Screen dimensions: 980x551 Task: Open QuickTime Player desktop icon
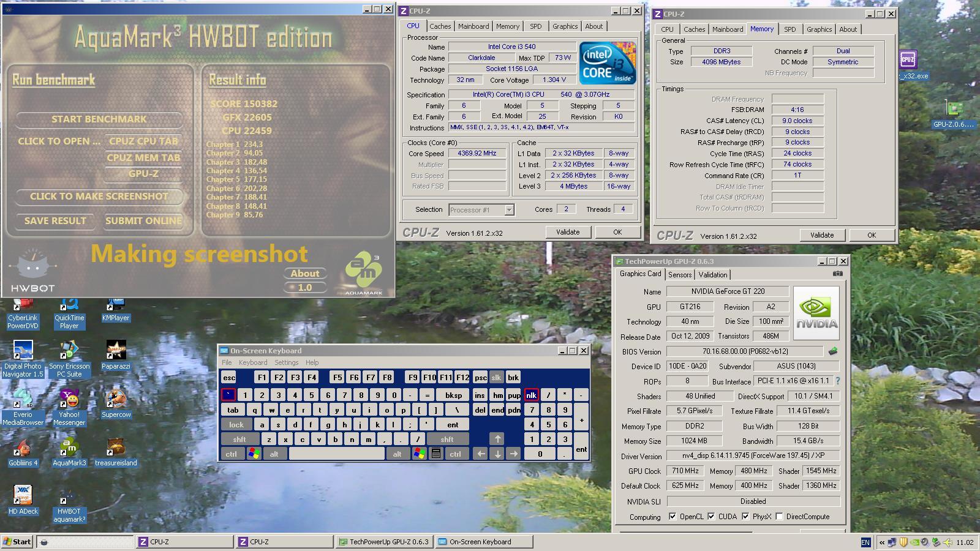click(x=69, y=313)
